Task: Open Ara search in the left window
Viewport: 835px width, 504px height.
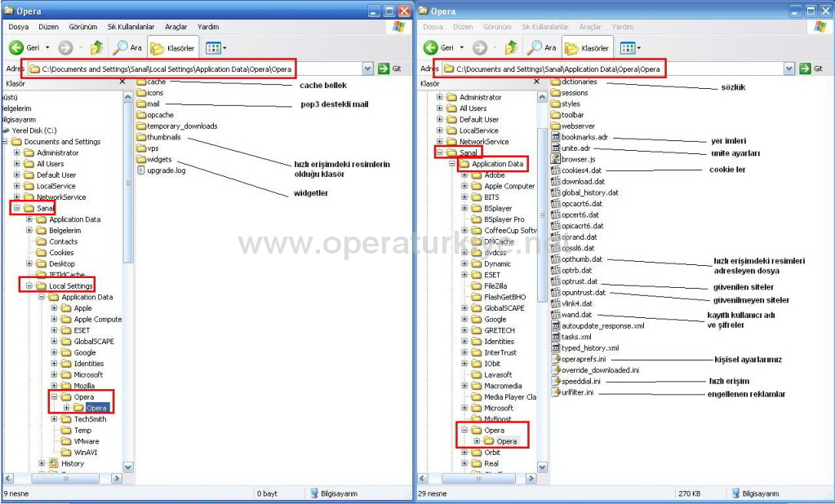Action: (x=127, y=48)
